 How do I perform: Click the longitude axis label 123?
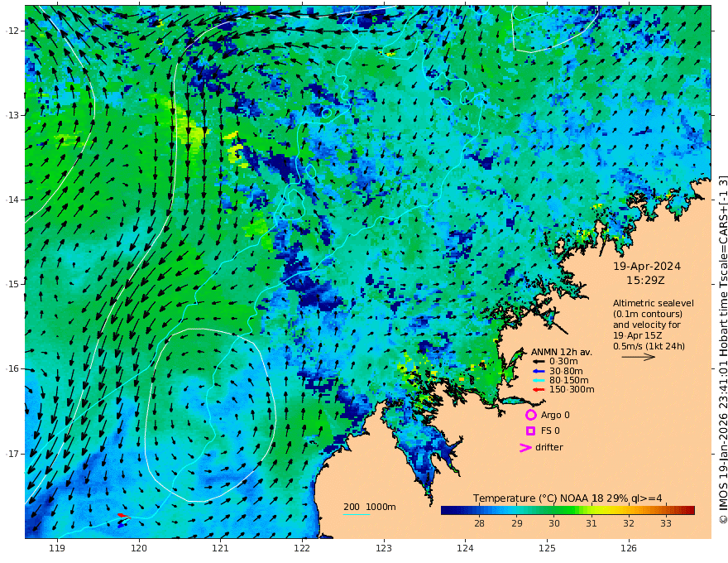[x=384, y=549]
